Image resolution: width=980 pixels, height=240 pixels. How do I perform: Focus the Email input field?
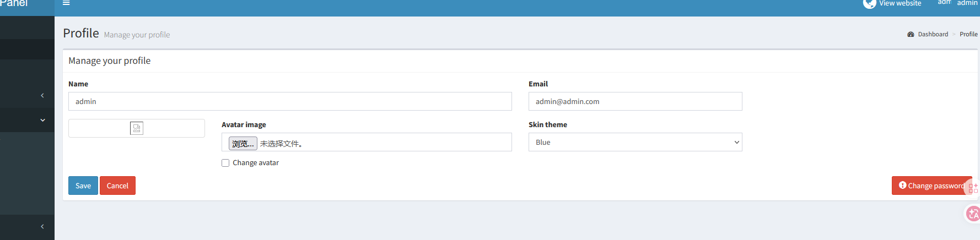click(x=635, y=101)
